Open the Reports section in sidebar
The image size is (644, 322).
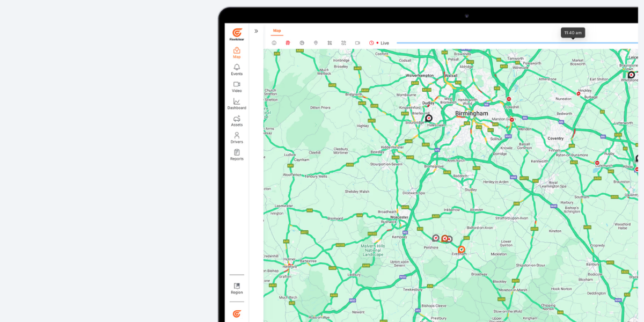237,155
